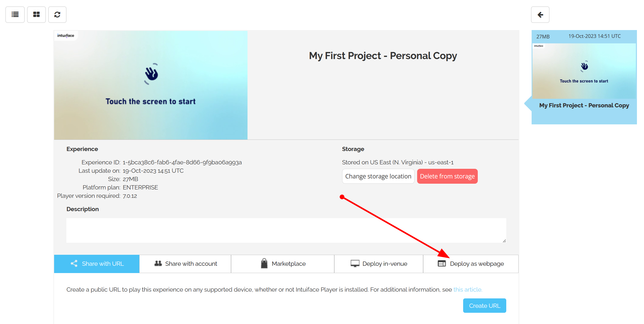Click the back arrow icon
Image resolution: width=644 pixels, height=324 pixels.
[540, 14]
